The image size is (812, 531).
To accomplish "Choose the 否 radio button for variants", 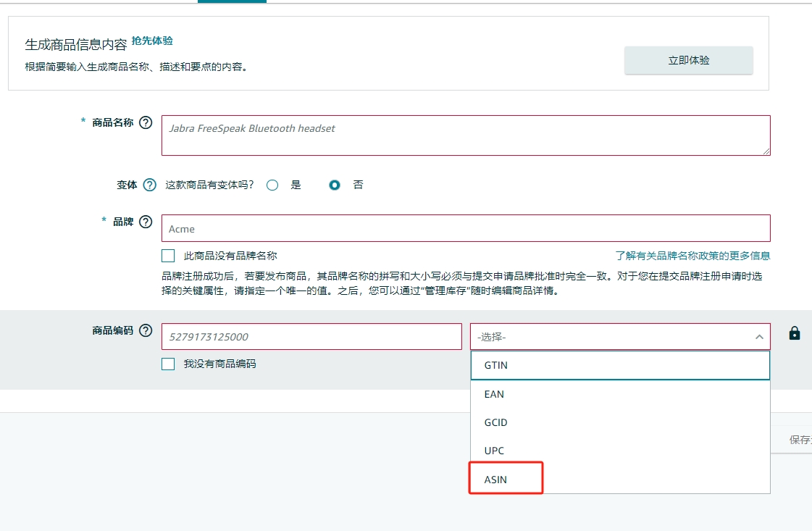I will point(335,185).
